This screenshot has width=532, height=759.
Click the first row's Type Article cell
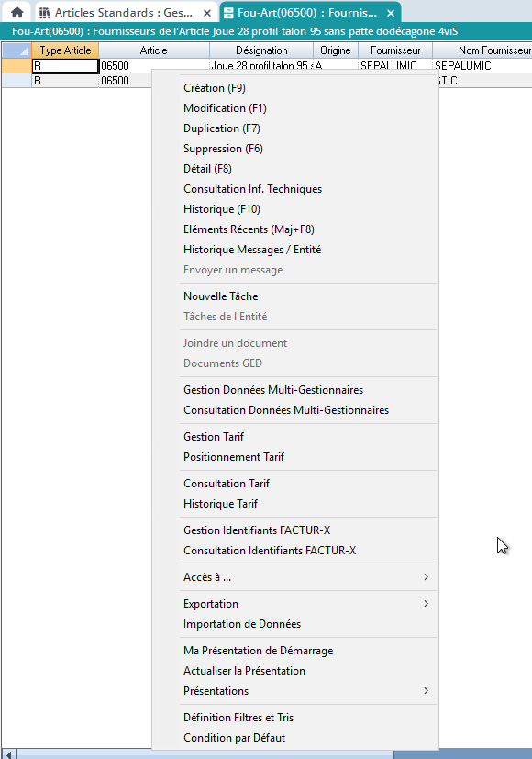(65, 66)
